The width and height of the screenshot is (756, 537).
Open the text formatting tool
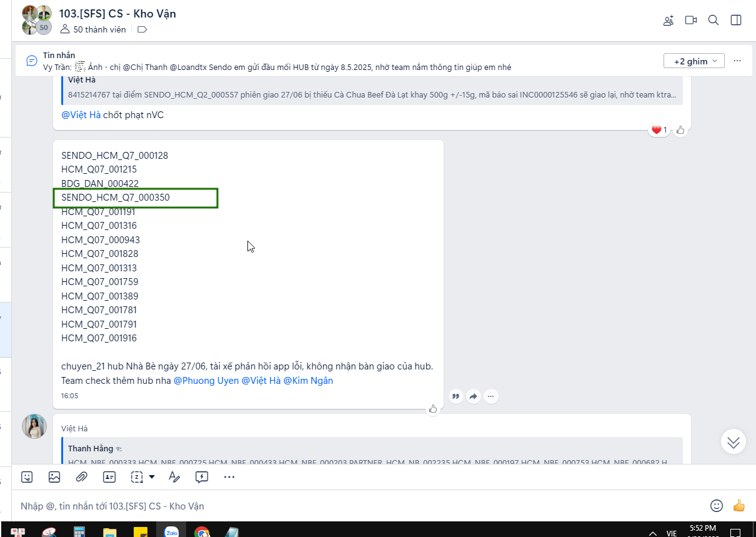pyautogui.click(x=174, y=477)
